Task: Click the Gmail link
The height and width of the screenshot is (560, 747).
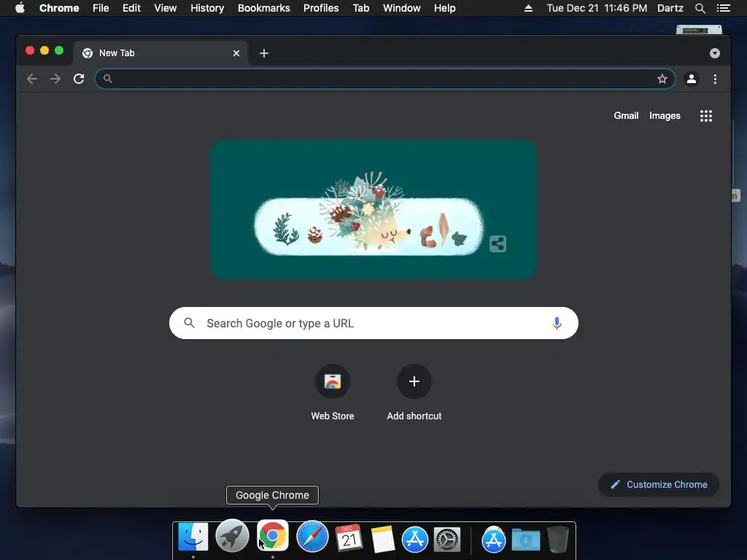Action: (x=626, y=116)
